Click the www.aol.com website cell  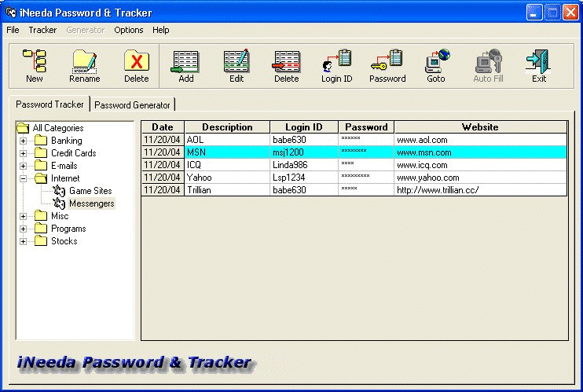480,140
